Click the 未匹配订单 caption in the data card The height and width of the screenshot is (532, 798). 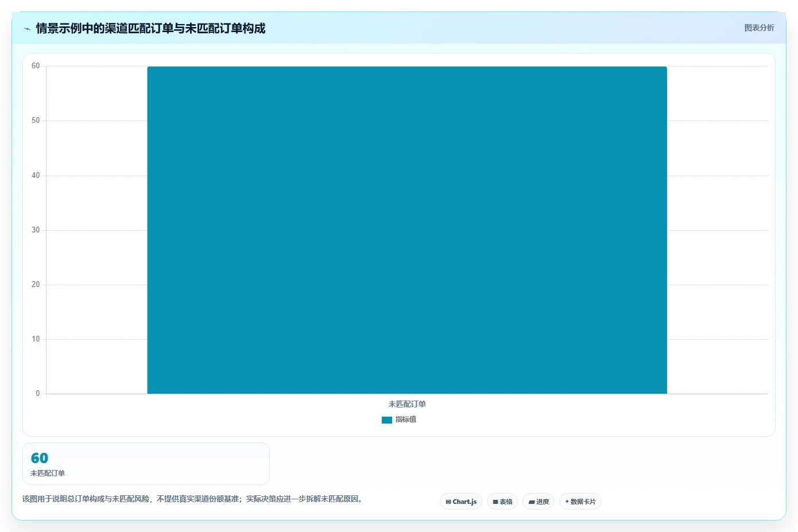(x=48, y=473)
